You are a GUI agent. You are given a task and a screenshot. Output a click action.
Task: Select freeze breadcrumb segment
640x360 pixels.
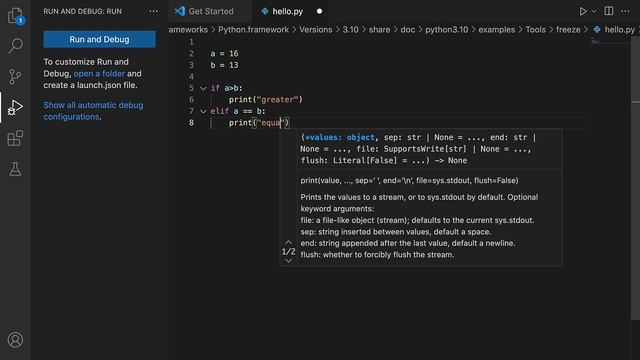(x=568, y=30)
